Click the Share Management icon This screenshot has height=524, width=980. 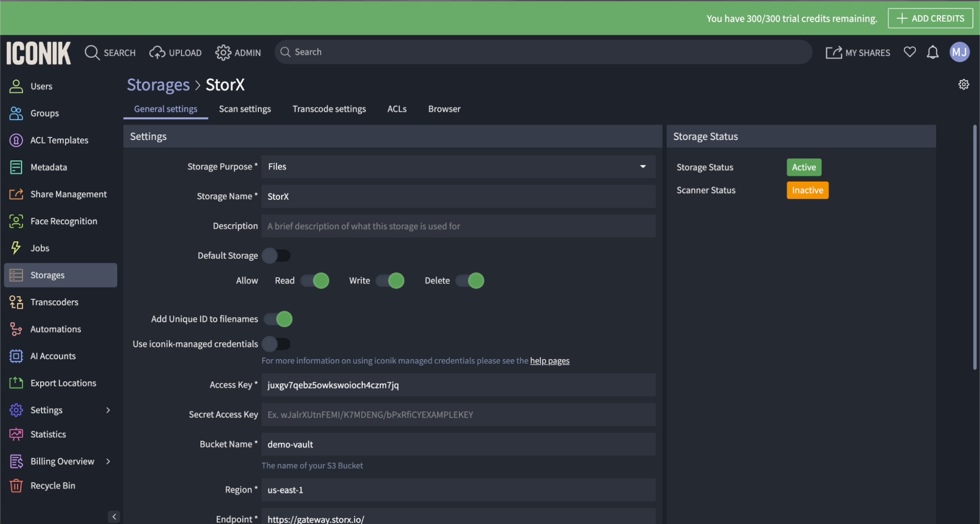coord(16,194)
